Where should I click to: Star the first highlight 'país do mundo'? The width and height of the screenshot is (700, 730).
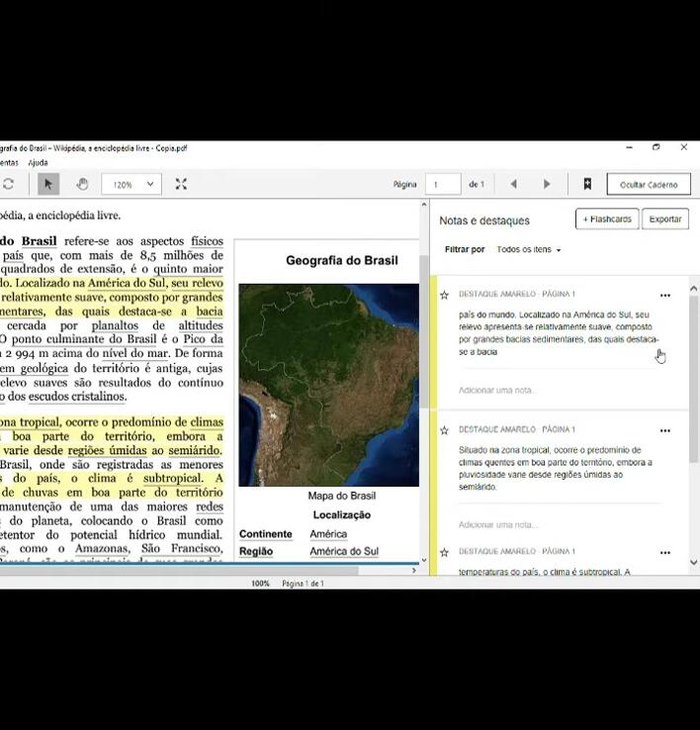pos(444,295)
